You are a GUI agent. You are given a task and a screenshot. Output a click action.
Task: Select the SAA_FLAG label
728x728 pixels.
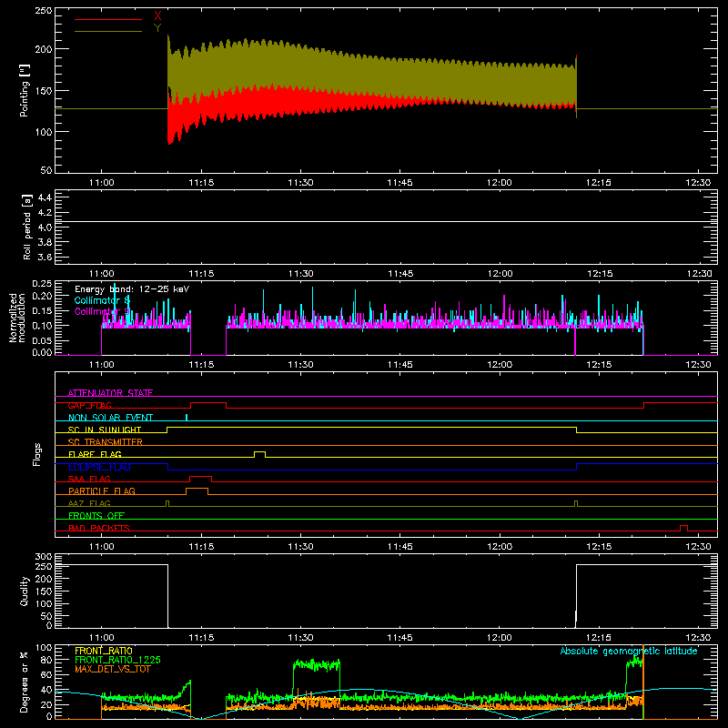[x=89, y=479]
